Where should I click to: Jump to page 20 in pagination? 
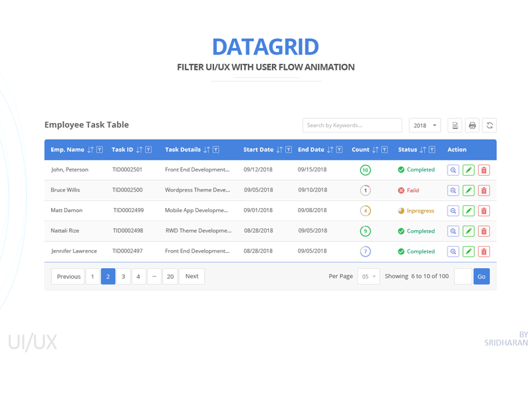(x=170, y=276)
